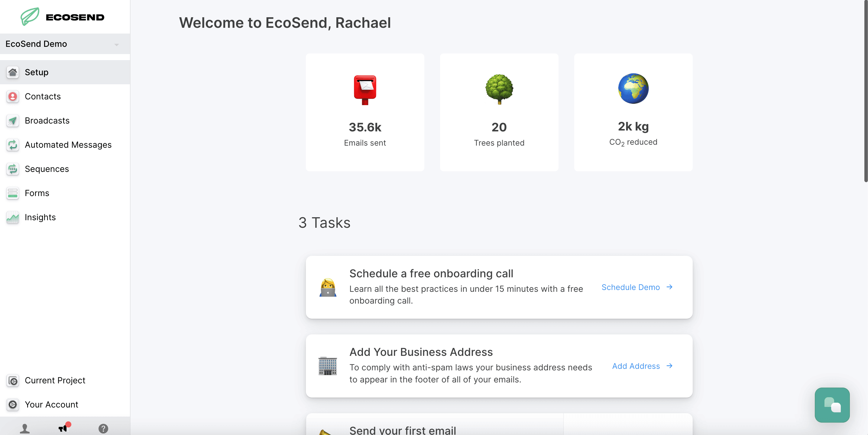This screenshot has width=868, height=435.
Task: Expand the EcoSend Demo project dropdown
Action: click(x=117, y=43)
